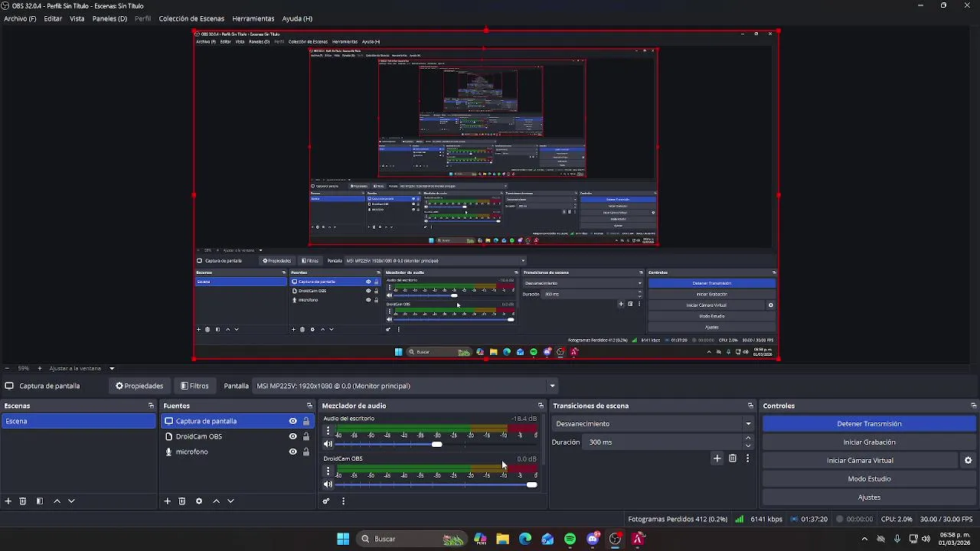The width and height of the screenshot is (980, 551).
Task: Pop out Transiciones de escena dock
Action: [x=750, y=406]
